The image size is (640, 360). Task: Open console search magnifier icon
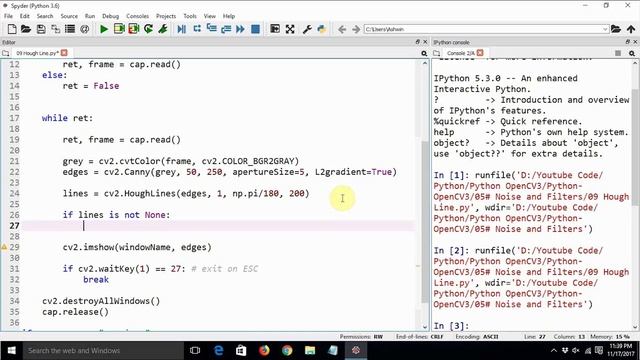tap(632, 53)
